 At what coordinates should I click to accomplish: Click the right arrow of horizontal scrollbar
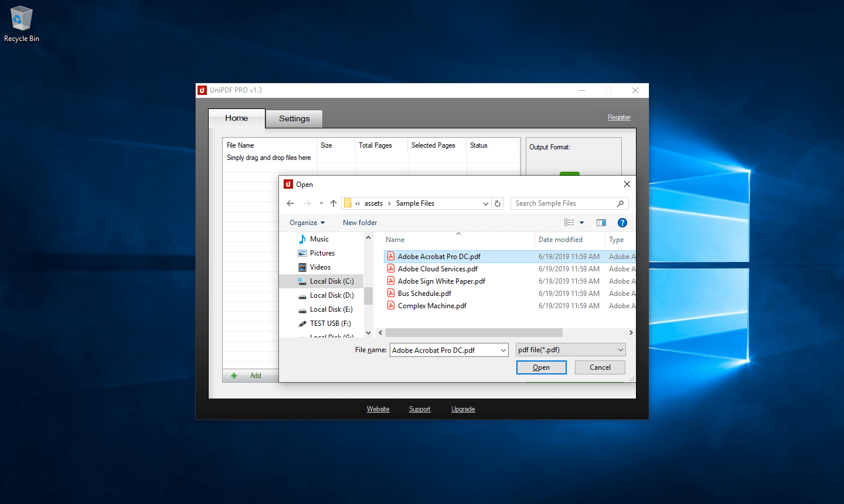coord(631,332)
